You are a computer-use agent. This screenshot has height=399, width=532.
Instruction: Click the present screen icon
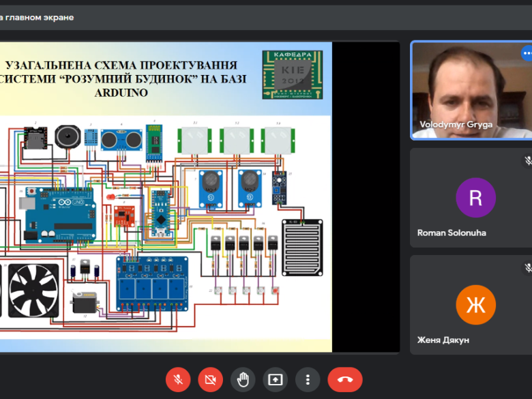(x=276, y=379)
